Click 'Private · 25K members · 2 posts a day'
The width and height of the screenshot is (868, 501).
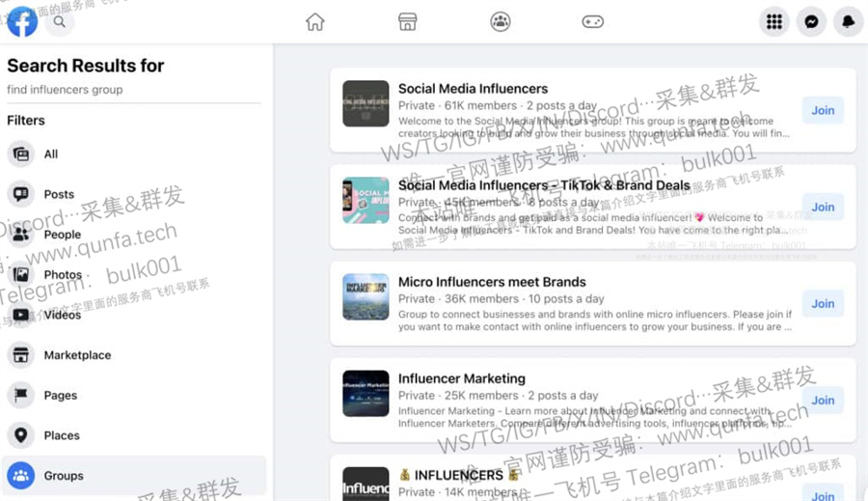(498, 395)
